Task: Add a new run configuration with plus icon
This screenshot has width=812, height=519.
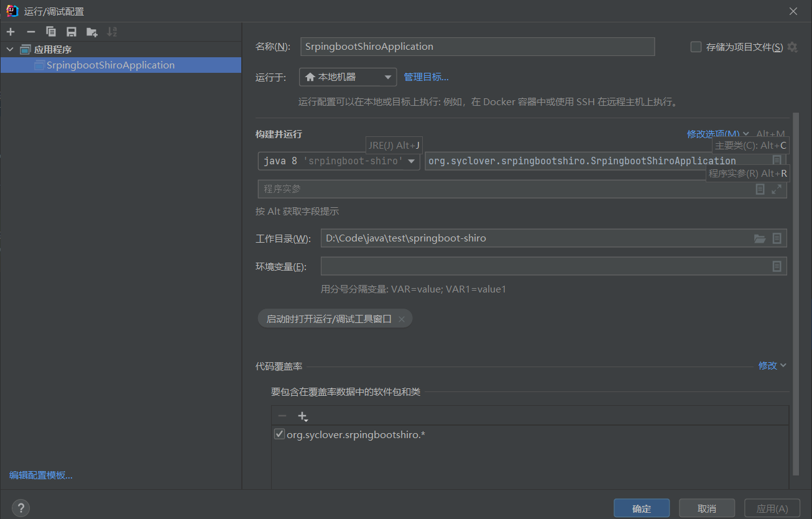Action: 11,32
